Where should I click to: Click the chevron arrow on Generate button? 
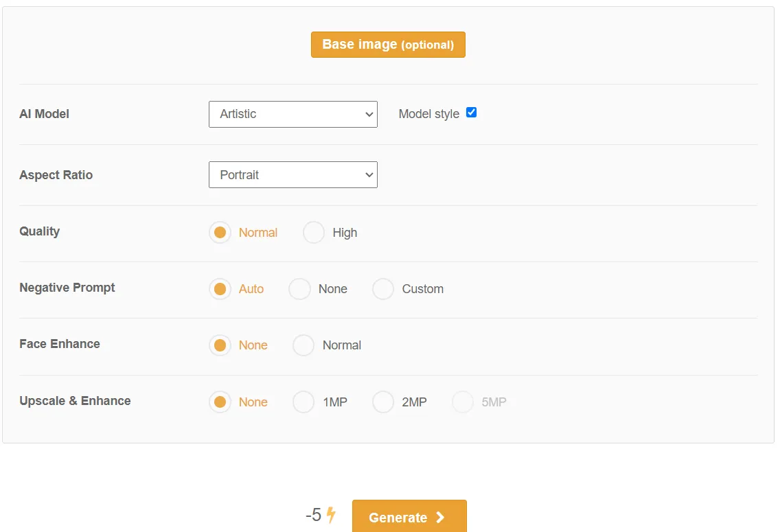(440, 518)
